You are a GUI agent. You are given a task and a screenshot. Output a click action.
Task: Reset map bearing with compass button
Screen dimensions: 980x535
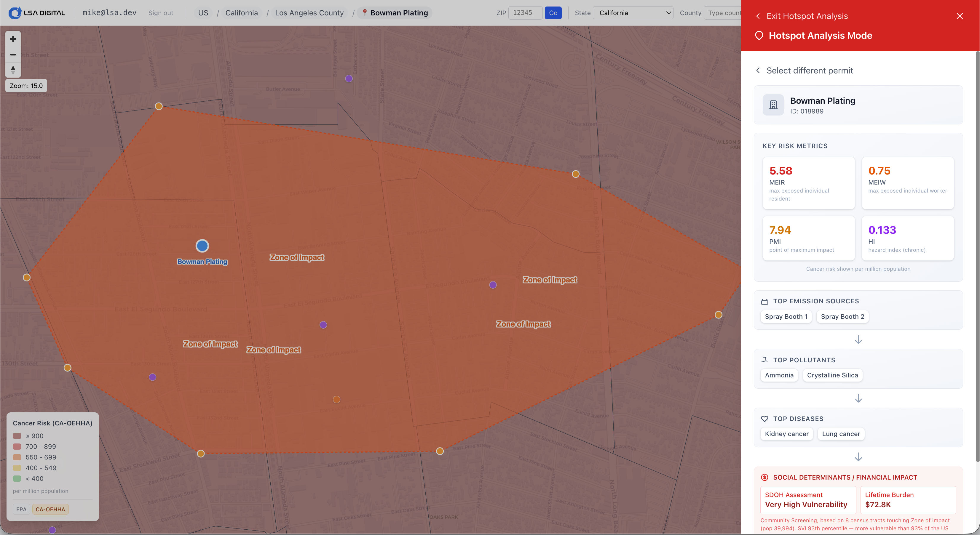(x=13, y=70)
